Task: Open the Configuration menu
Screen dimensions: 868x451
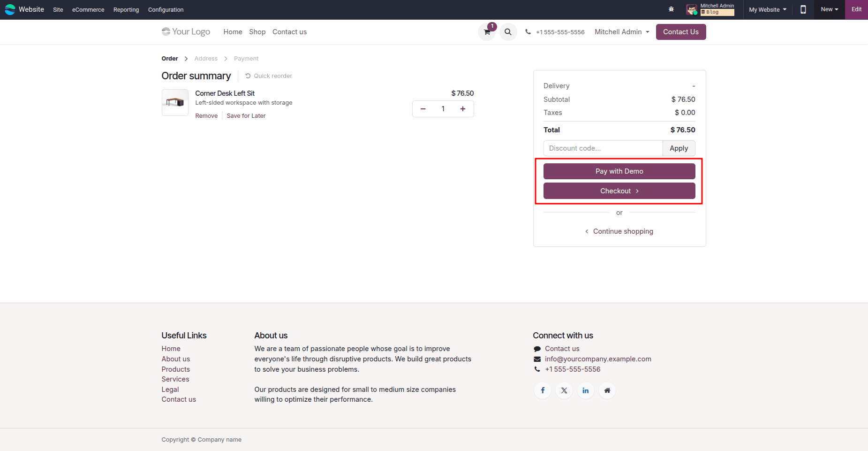Action: [166, 9]
